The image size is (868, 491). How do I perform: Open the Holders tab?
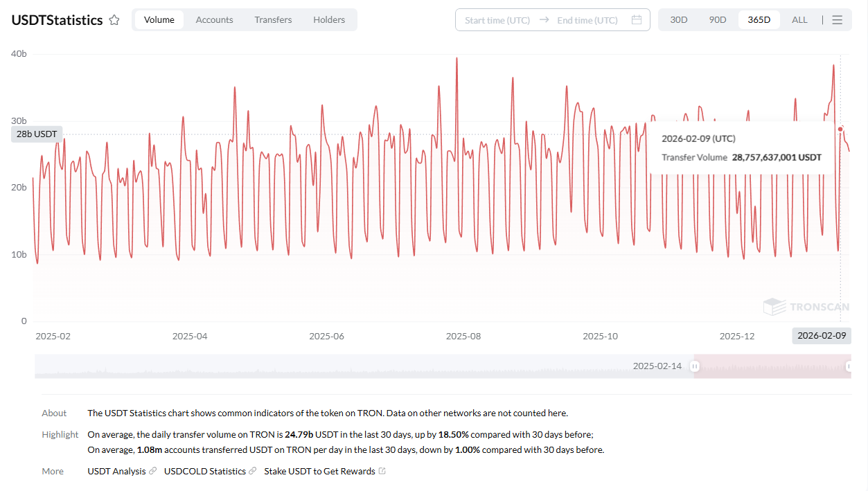[329, 20]
